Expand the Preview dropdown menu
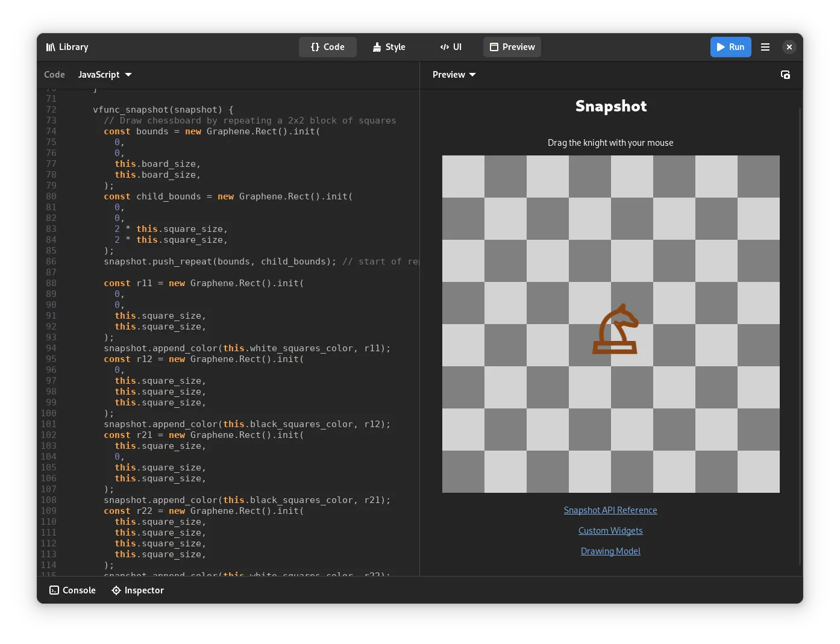The width and height of the screenshot is (840, 644). (x=454, y=75)
